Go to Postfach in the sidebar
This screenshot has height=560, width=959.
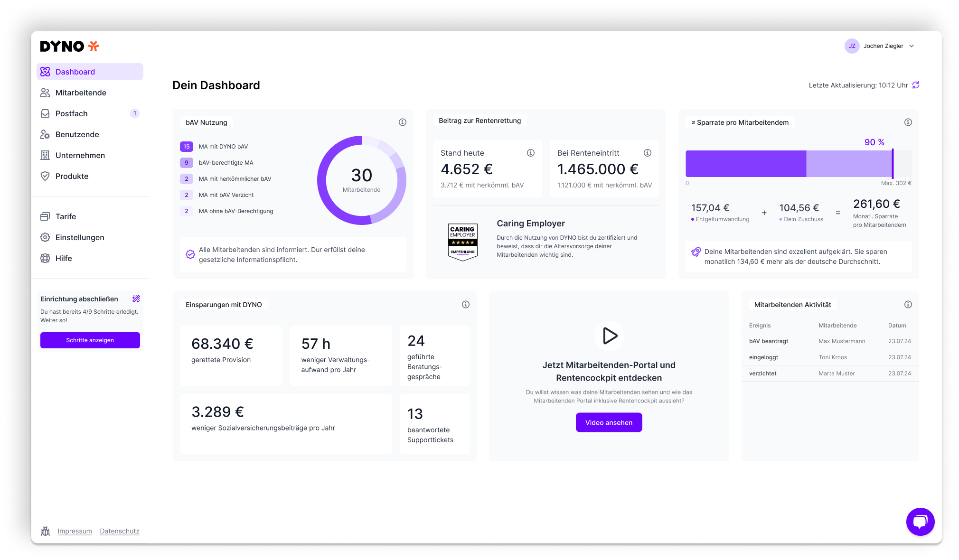[72, 113]
